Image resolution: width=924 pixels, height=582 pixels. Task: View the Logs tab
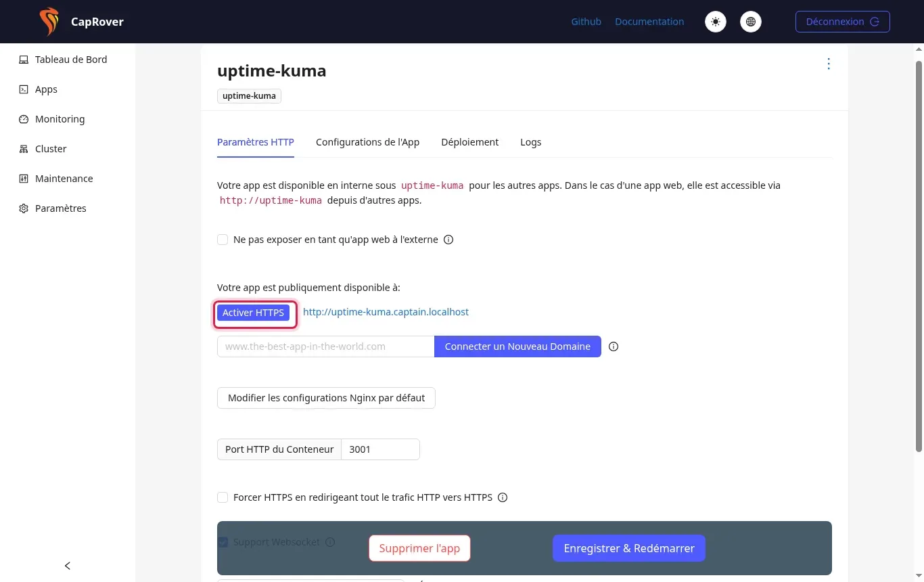pos(531,142)
